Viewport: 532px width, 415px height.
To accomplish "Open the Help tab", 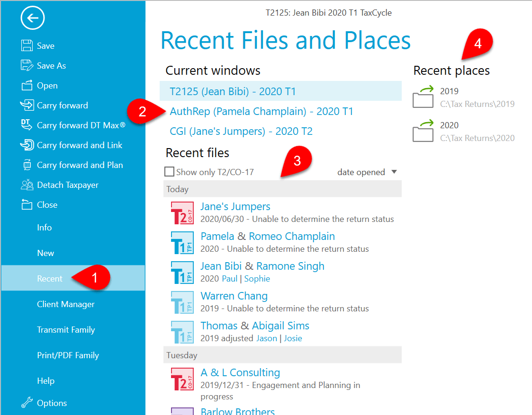I will click(46, 381).
